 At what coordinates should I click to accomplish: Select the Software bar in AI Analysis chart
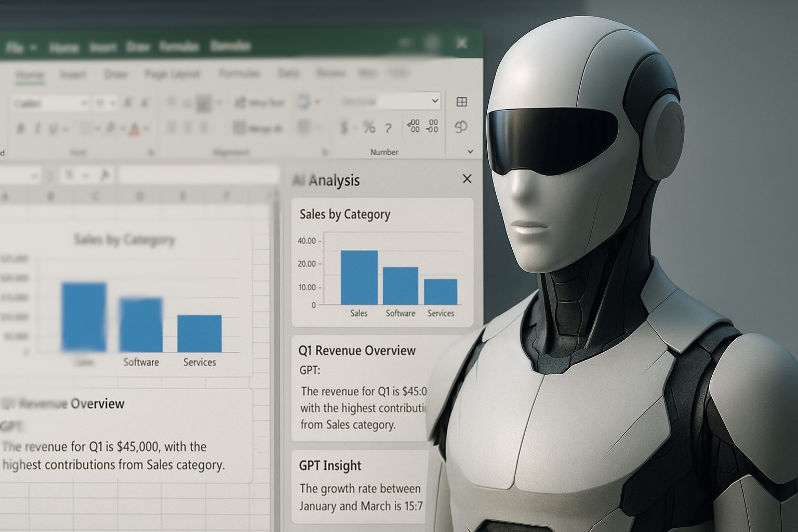401,286
